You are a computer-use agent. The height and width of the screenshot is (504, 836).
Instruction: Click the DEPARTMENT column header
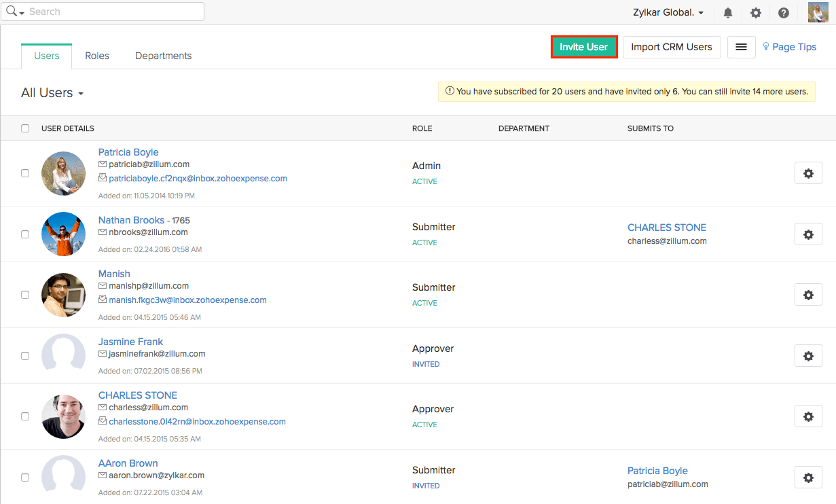(524, 128)
